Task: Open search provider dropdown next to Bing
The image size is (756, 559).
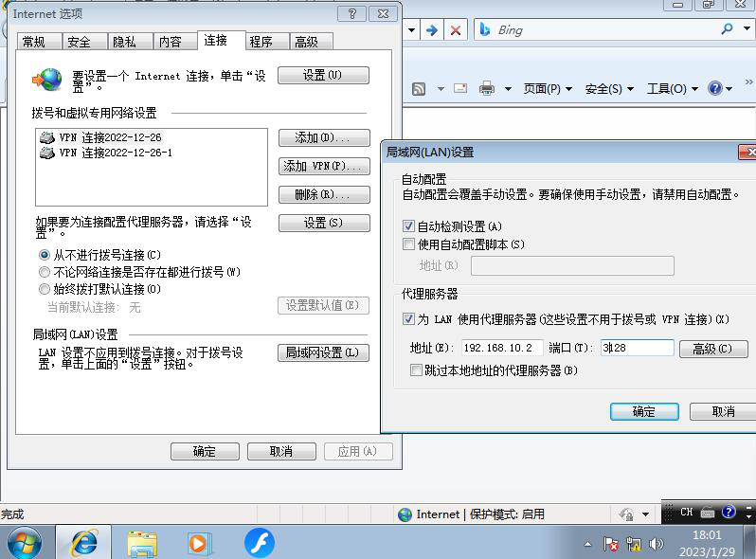Action: pos(747,28)
